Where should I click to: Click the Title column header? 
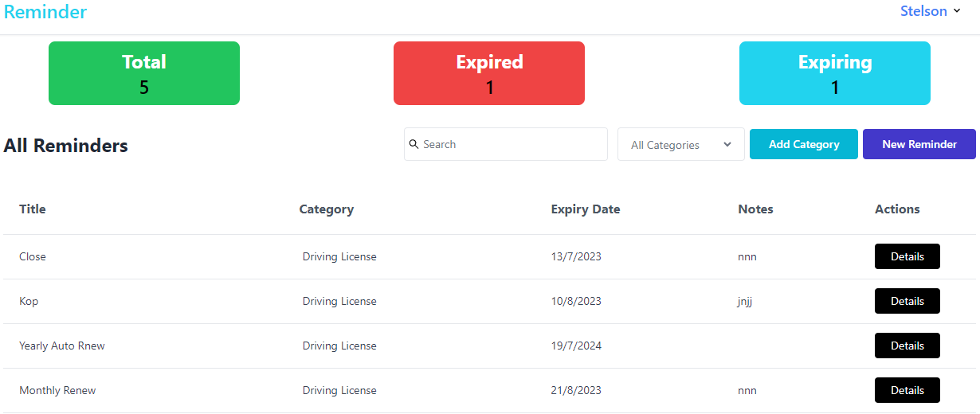pos(33,209)
